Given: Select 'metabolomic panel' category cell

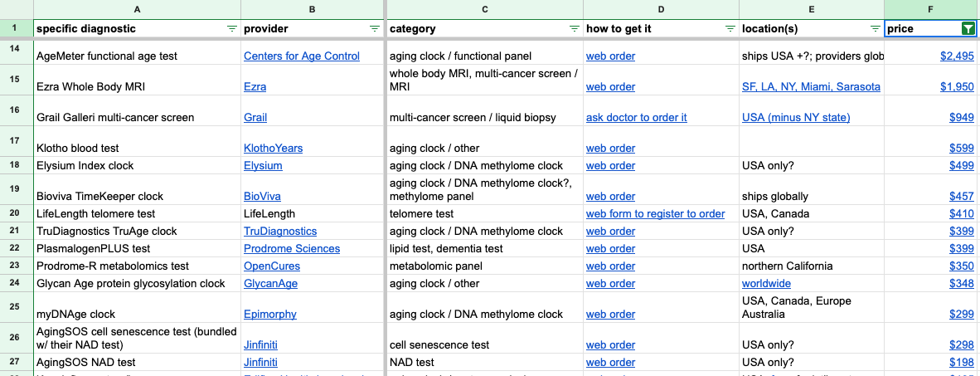Looking at the screenshot, I should click(485, 266).
